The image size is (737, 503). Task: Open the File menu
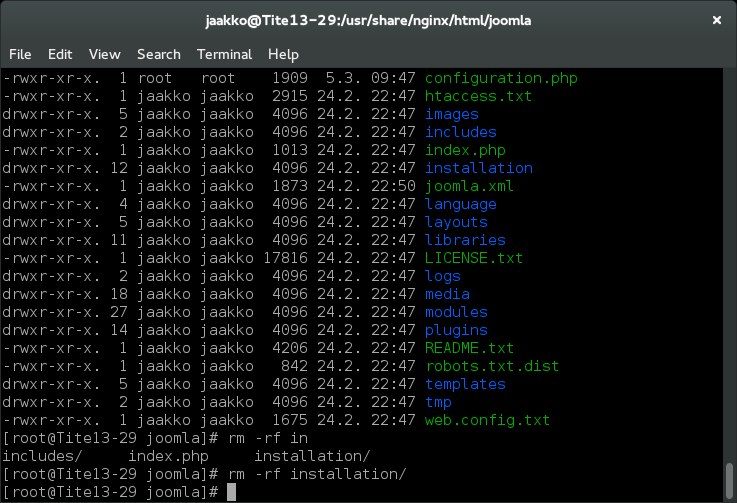[20, 55]
